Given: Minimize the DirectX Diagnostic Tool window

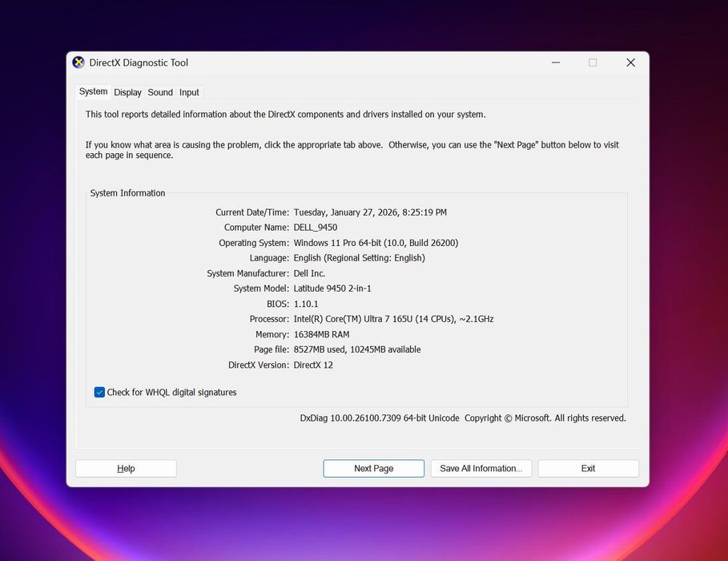Looking at the screenshot, I should (556, 63).
